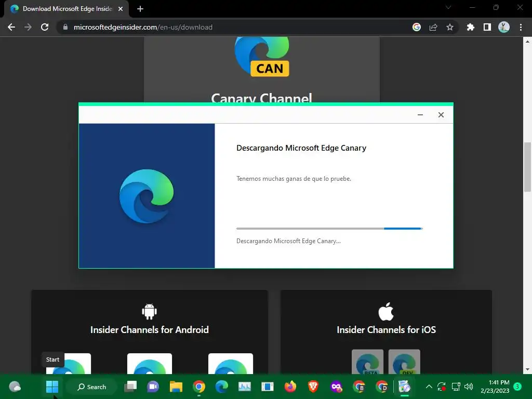Open Insider Channels for iOS heading
The width and height of the screenshot is (532, 399).
(386, 330)
